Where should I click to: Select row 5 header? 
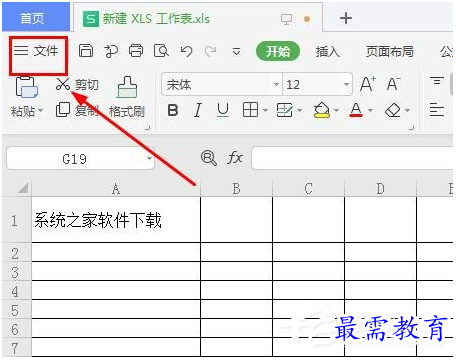pos(16,310)
